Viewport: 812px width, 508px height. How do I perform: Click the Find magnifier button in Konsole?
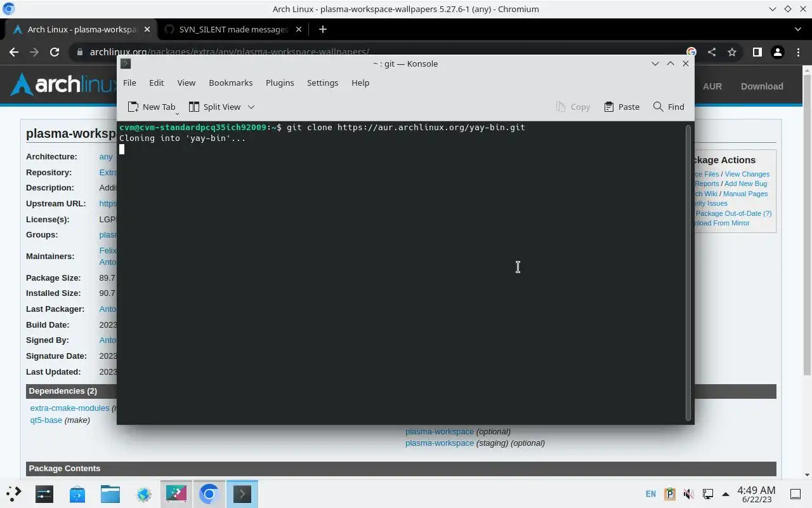[x=669, y=107]
